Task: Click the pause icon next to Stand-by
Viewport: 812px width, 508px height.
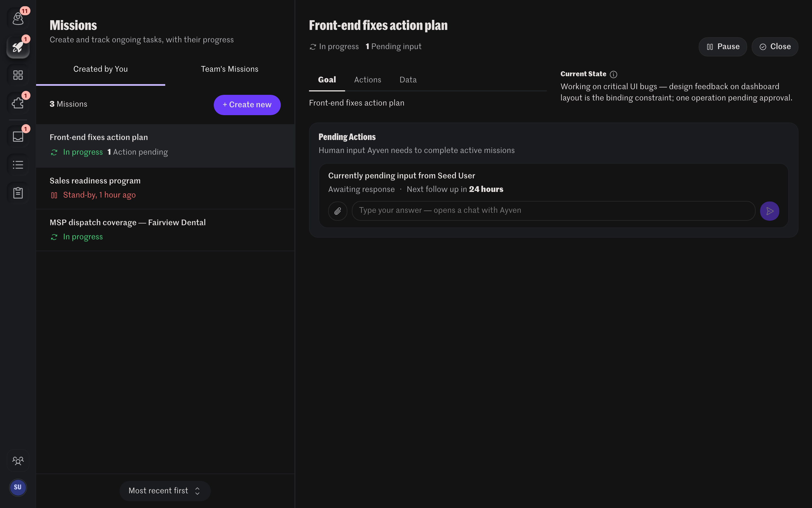Action: click(54, 195)
